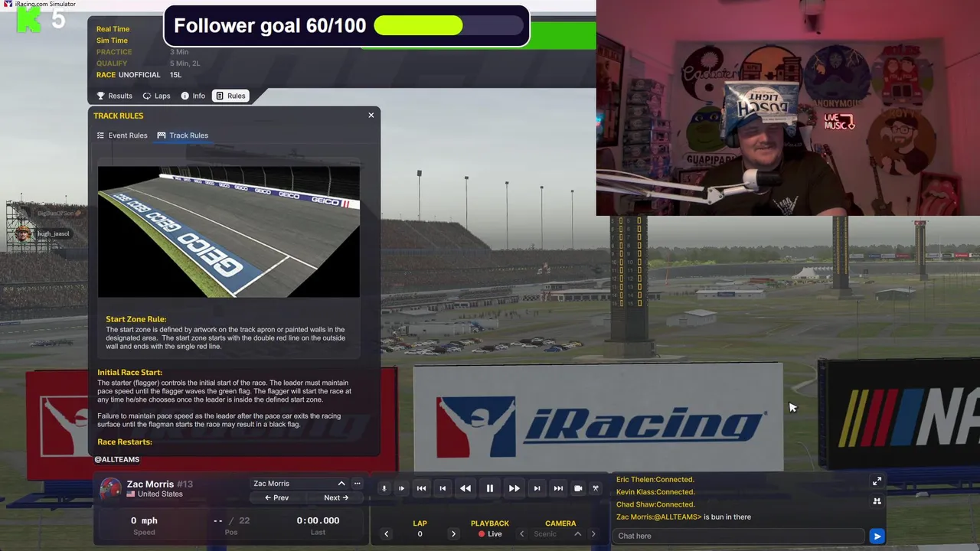Click the streamer webcam overlay
This screenshot has height=551, width=980.
coord(788,108)
